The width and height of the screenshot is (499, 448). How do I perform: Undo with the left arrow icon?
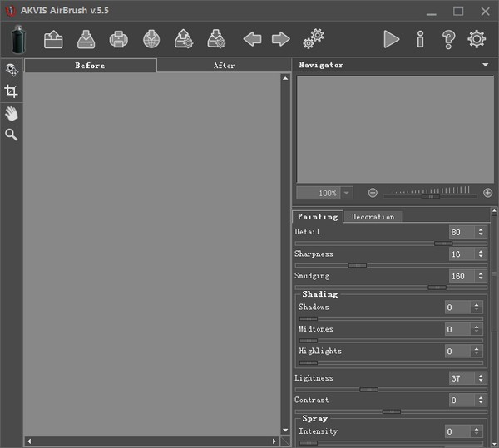click(252, 39)
